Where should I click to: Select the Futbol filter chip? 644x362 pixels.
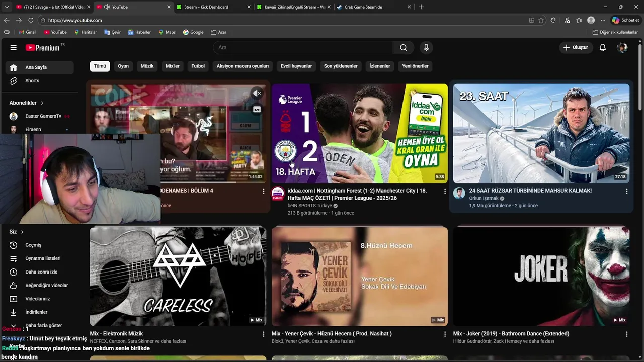tap(198, 66)
